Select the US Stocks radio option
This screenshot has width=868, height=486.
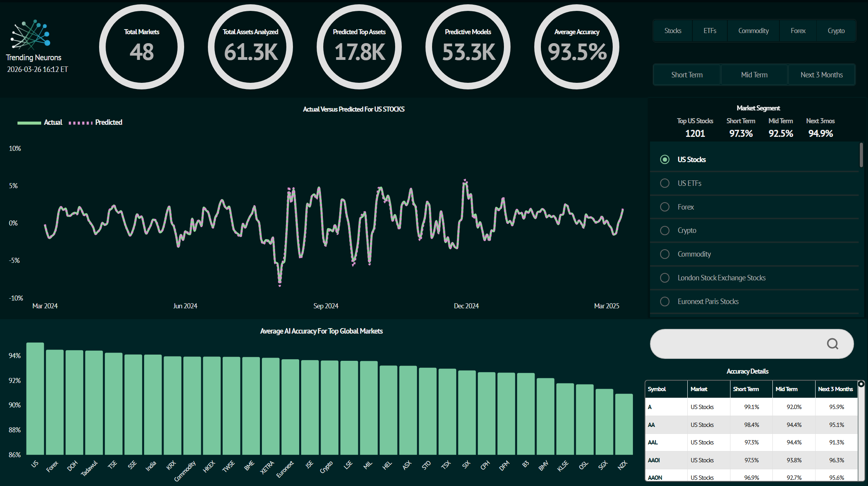(665, 159)
